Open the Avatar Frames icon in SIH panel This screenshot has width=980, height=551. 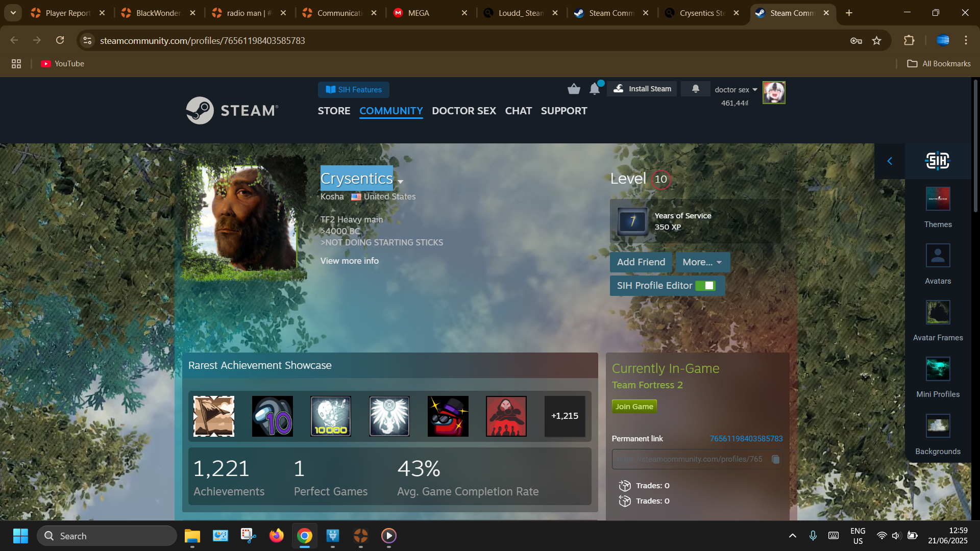tap(938, 312)
